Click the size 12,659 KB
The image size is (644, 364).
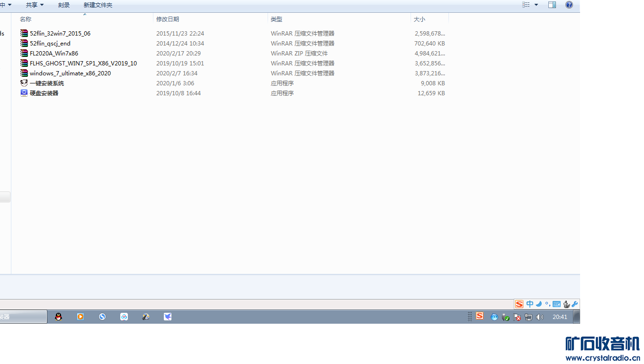431,93
